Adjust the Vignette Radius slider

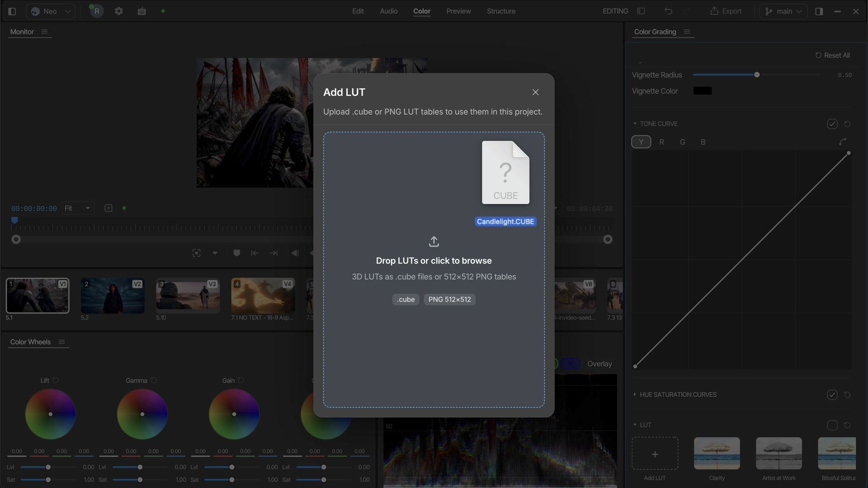tap(757, 75)
